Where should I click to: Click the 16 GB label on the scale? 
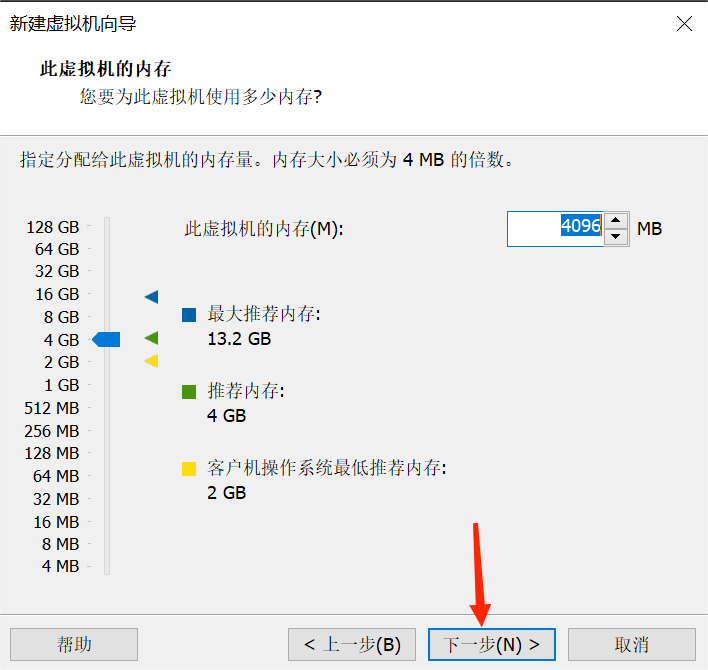(57, 294)
